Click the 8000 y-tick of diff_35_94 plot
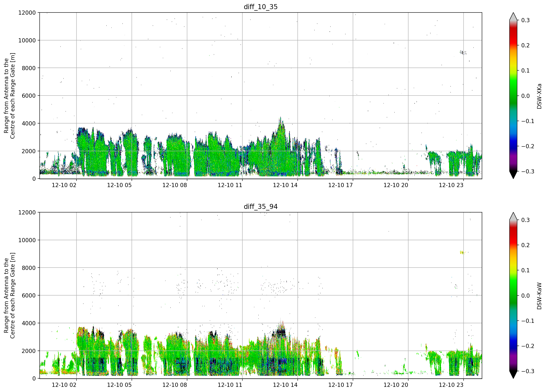The height and width of the screenshot is (392, 546). click(29, 268)
